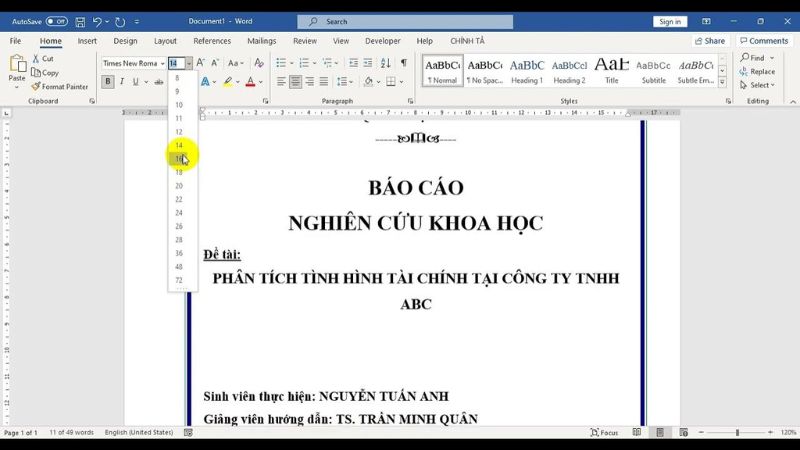Adjust the zoom slider
800x450 pixels.
[737, 432]
